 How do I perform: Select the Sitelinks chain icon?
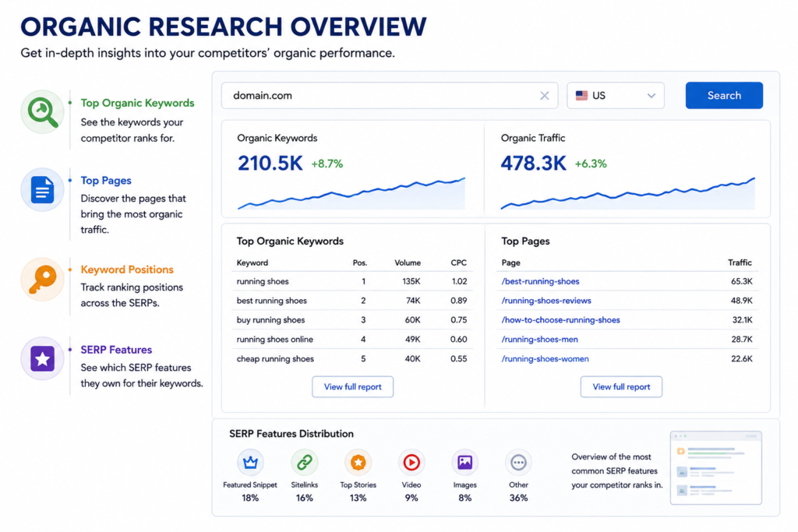(305, 462)
